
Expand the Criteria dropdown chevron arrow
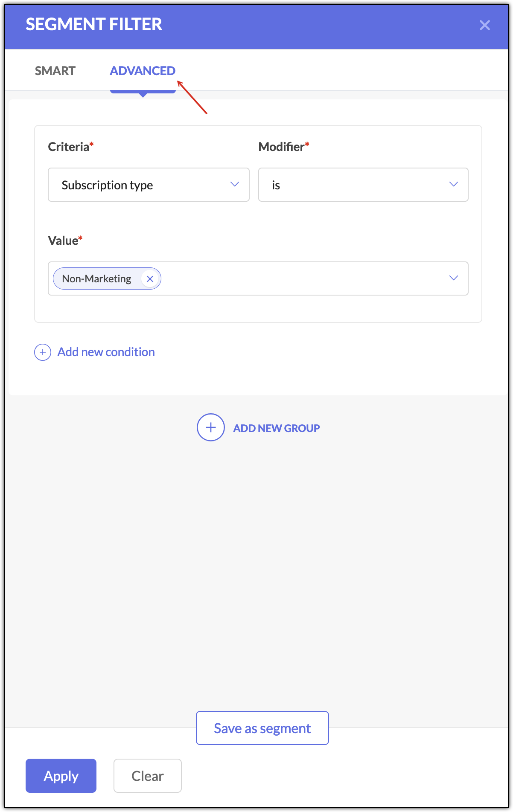(x=235, y=184)
